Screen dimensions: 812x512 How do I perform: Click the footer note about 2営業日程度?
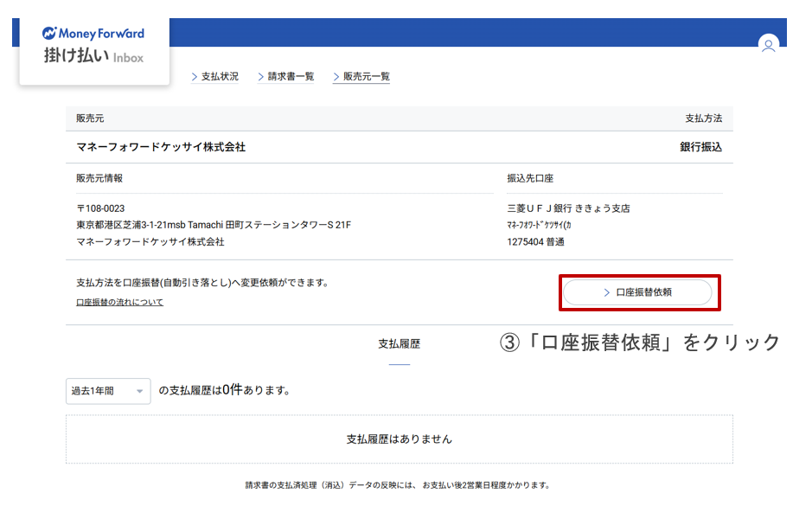pyautogui.click(x=398, y=485)
